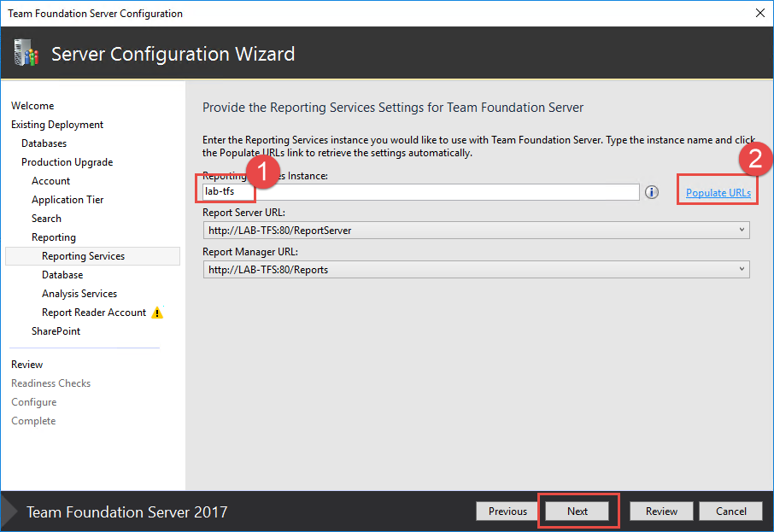Open the Report Manager URL dropdown

[x=740, y=269]
